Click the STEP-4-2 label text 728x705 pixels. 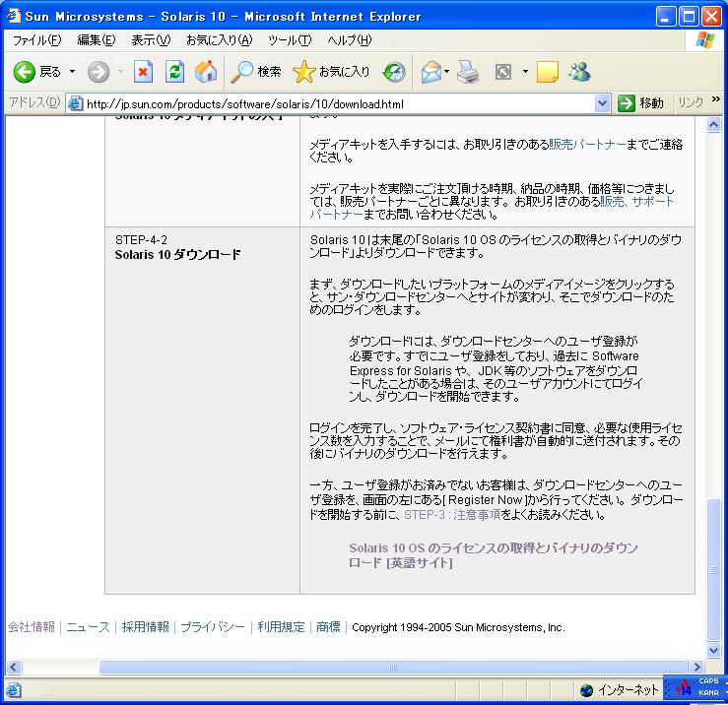[x=141, y=240]
